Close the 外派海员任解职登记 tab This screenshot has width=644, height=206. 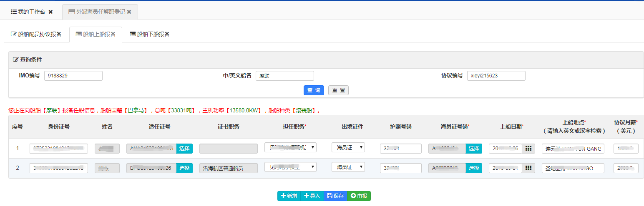tap(129, 12)
